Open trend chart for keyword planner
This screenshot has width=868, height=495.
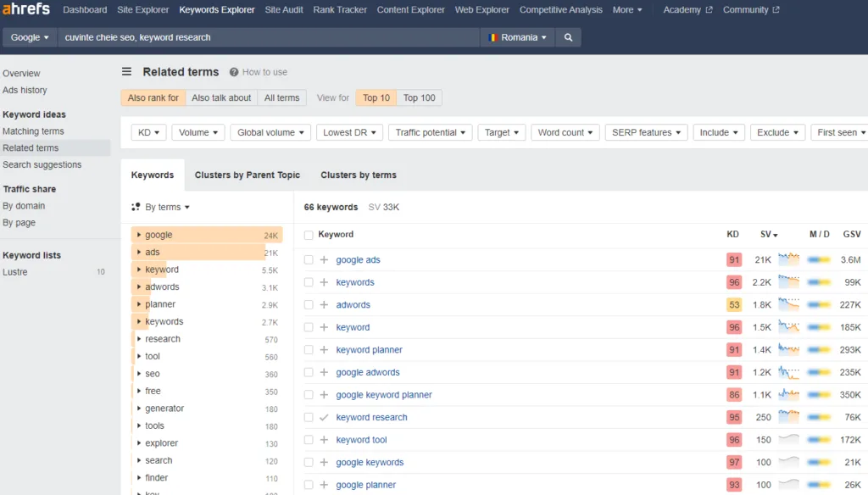click(x=789, y=349)
